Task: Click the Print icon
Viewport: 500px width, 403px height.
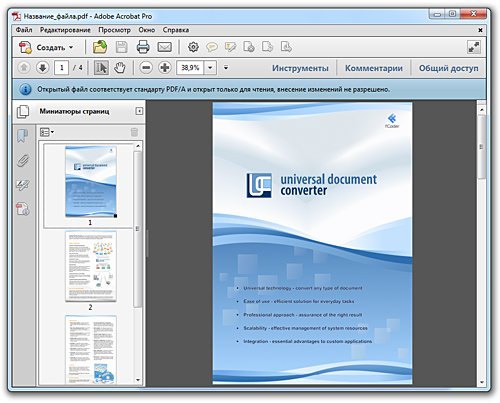Action: (143, 47)
